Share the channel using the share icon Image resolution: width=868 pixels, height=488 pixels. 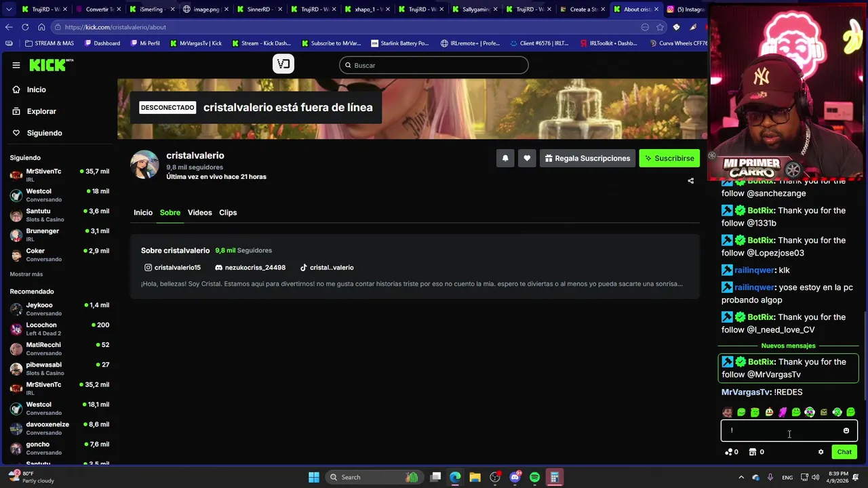pos(690,181)
